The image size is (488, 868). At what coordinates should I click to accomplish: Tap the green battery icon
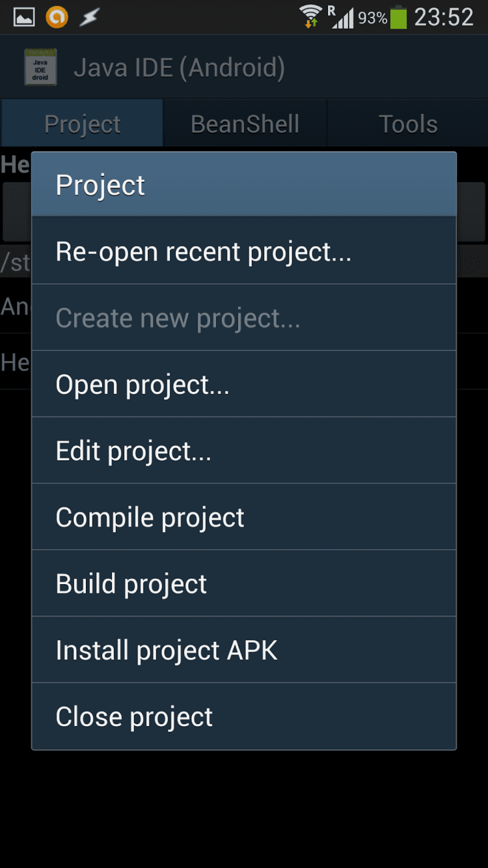click(398, 18)
